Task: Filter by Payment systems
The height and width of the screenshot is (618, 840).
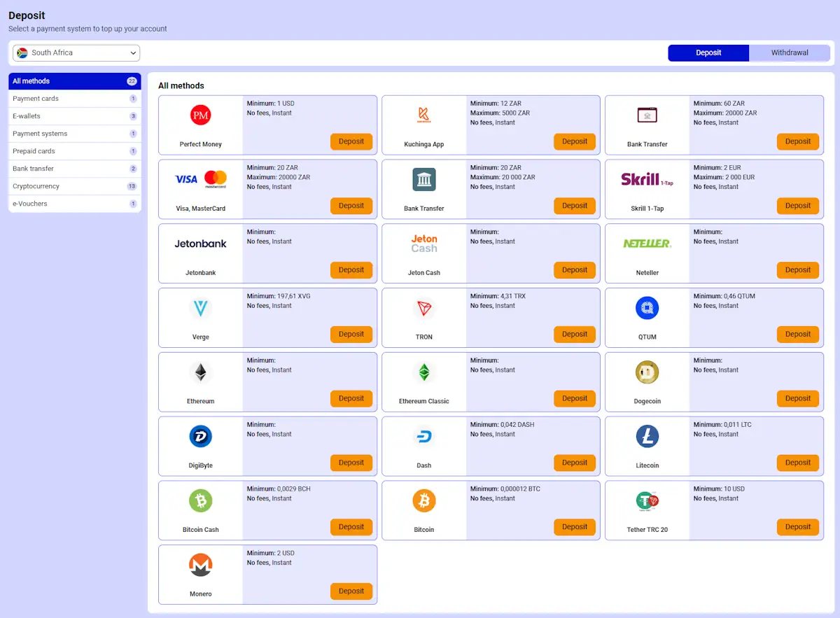Action: coord(75,134)
